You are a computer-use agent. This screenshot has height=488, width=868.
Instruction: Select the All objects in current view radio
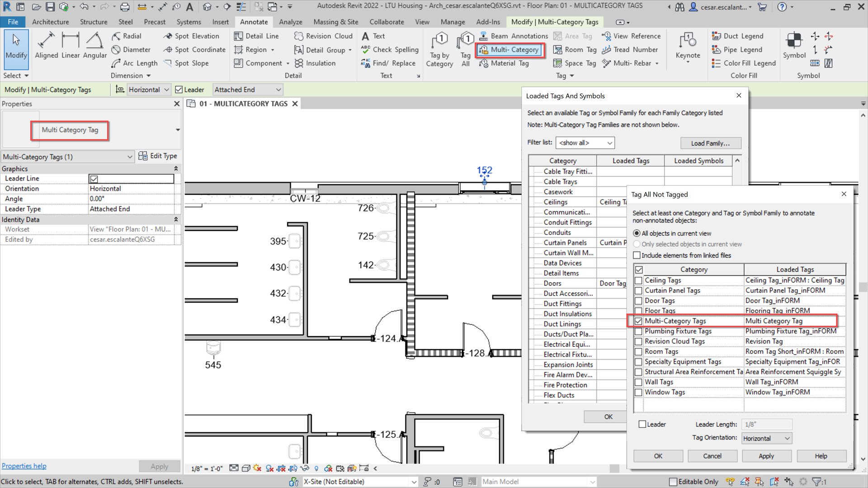(637, 233)
